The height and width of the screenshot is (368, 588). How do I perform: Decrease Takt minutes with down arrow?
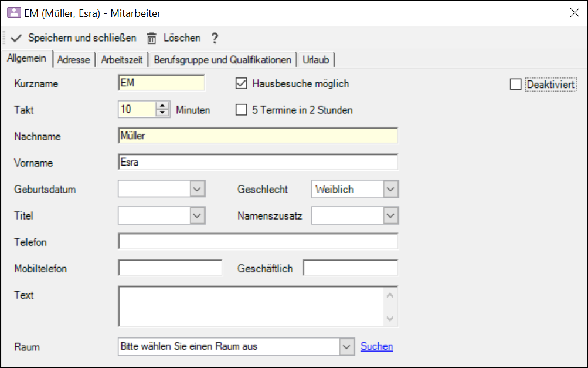162,113
